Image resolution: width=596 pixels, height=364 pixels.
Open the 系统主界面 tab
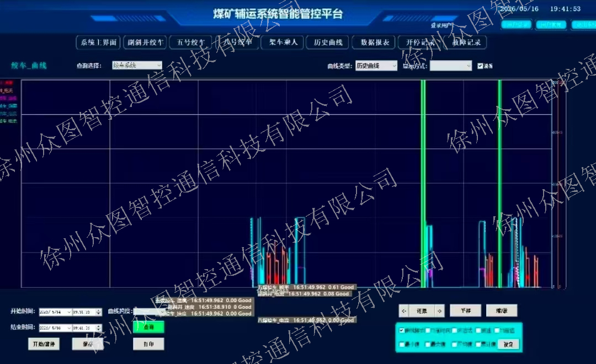click(x=98, y=42)
